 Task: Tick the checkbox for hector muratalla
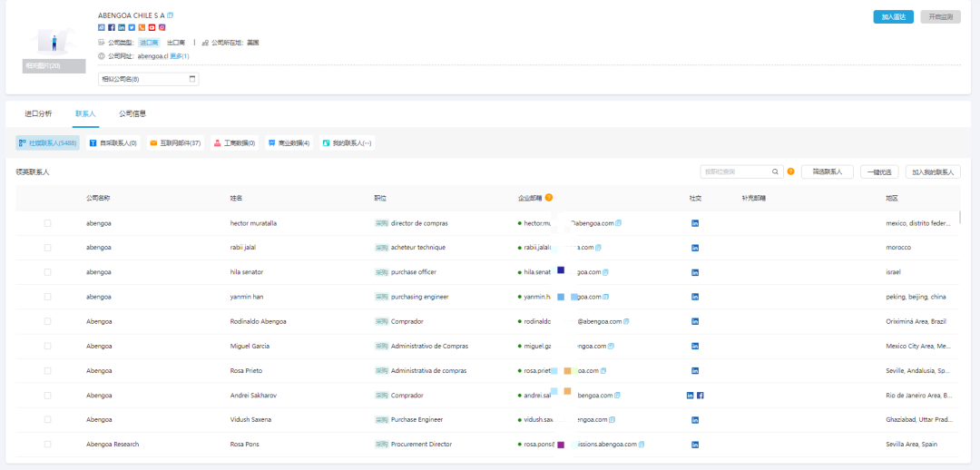(47, 223)
